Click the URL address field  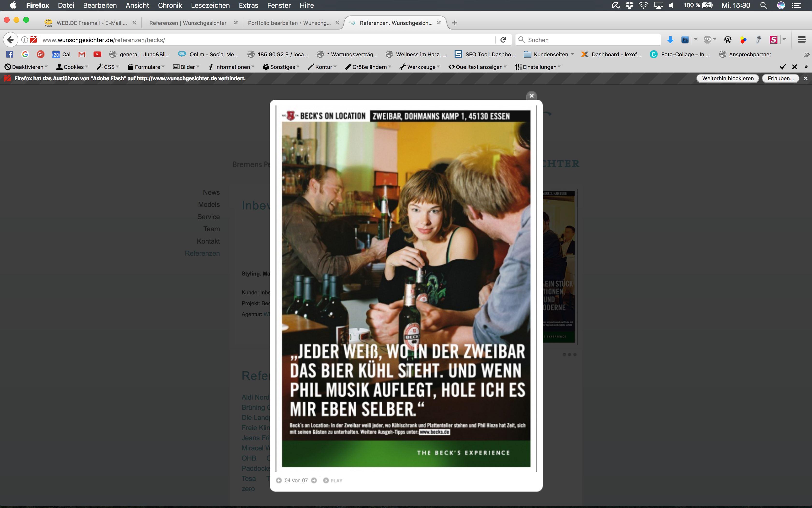pos(267,40)
